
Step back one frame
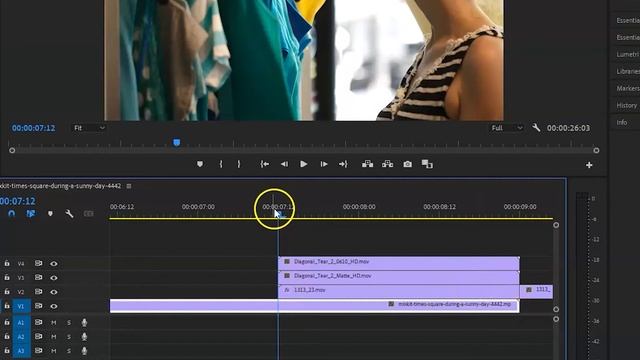[284, 164]
